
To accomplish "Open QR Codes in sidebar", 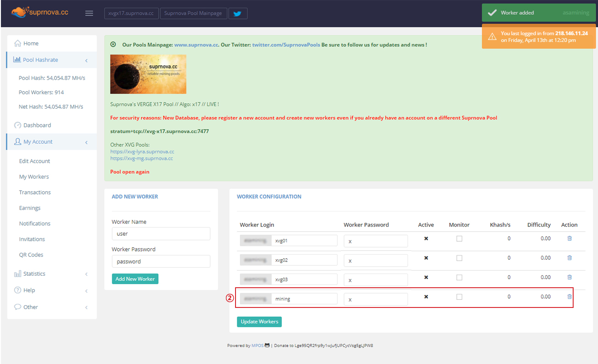I will pos(31,255).
